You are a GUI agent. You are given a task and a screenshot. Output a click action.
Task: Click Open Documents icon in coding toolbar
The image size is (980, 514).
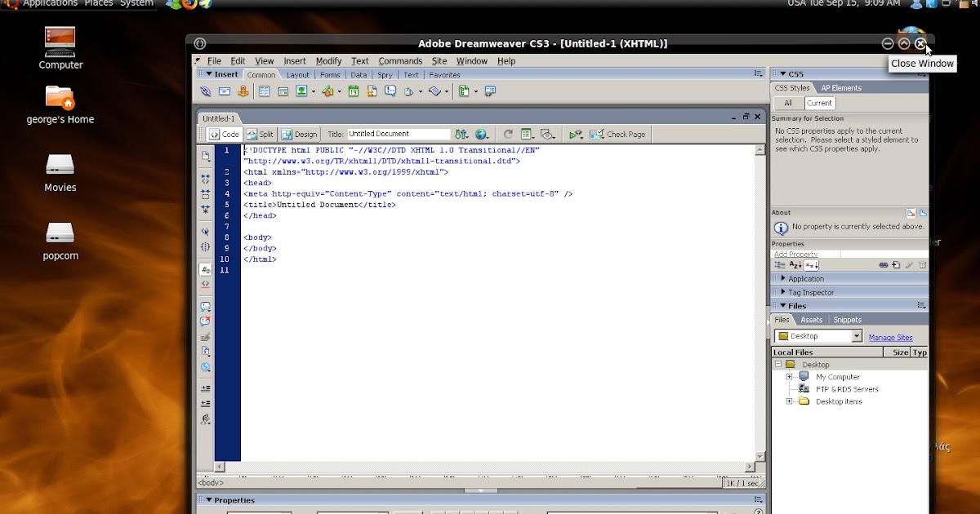tap(206, 155)
